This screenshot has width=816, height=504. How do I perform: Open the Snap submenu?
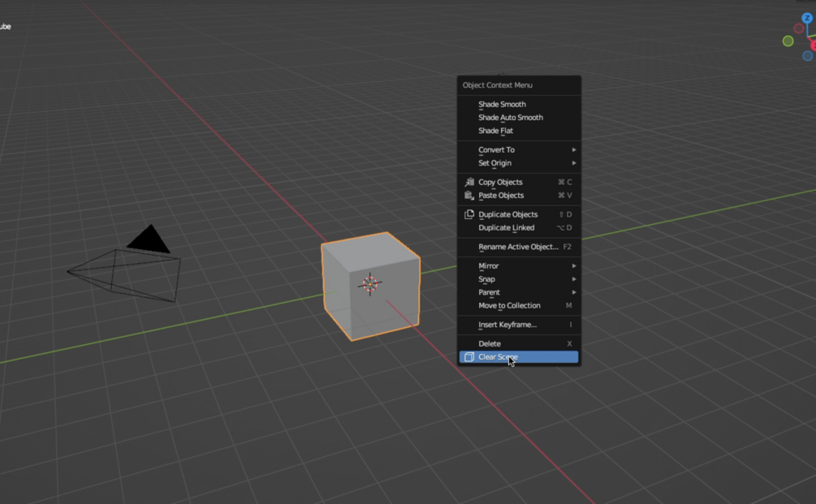(519, 279)
